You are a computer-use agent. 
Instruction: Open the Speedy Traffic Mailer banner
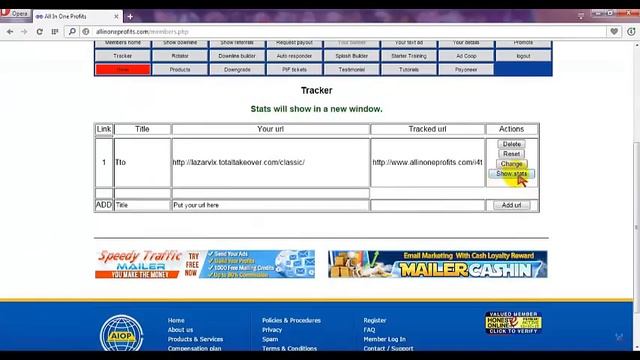coord(205,264)
